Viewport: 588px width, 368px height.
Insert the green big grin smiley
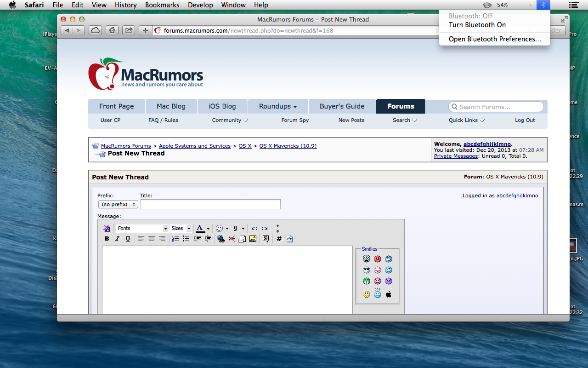click(x=366, y=281)
